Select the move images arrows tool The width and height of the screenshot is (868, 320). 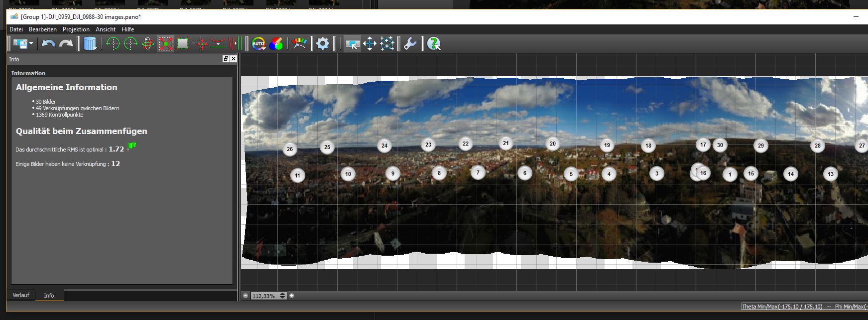coord(370,44)
